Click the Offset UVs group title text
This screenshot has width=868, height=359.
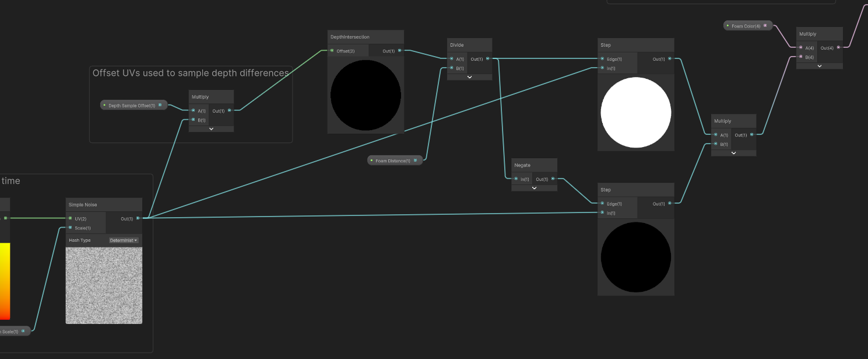pos(190,73)
